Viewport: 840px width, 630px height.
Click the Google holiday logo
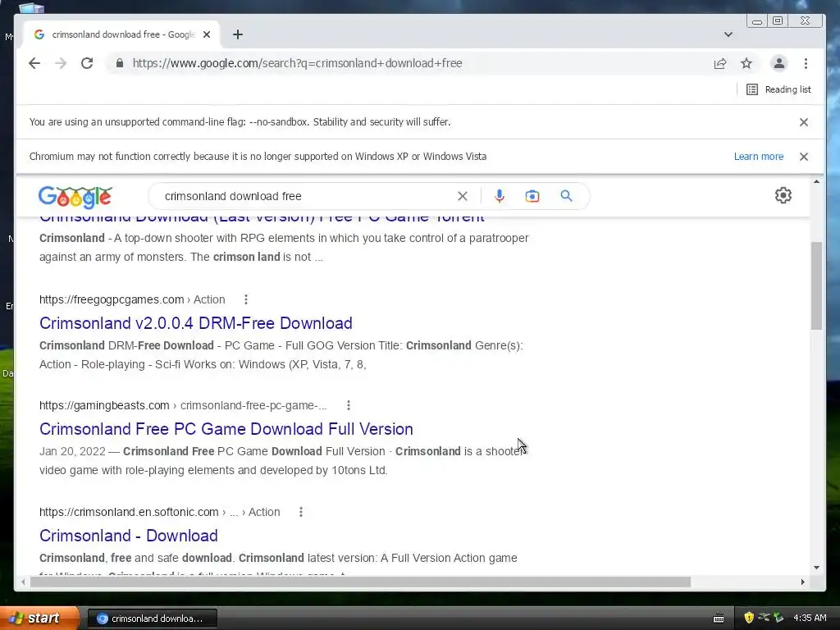tap(75, 197)
